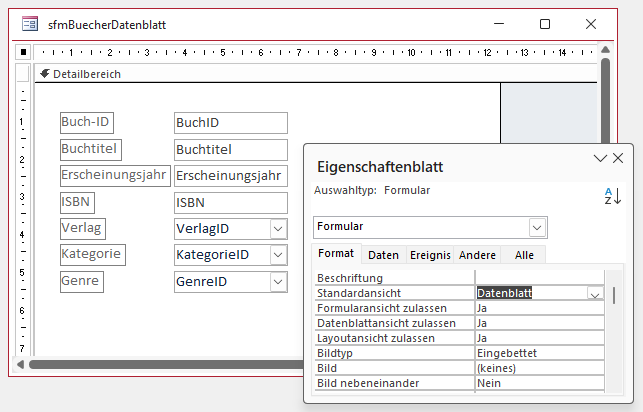The image size is (643, 412).
Task: Maximize the sfmBuecherDatenblatt window
Action: coord(545,24)
